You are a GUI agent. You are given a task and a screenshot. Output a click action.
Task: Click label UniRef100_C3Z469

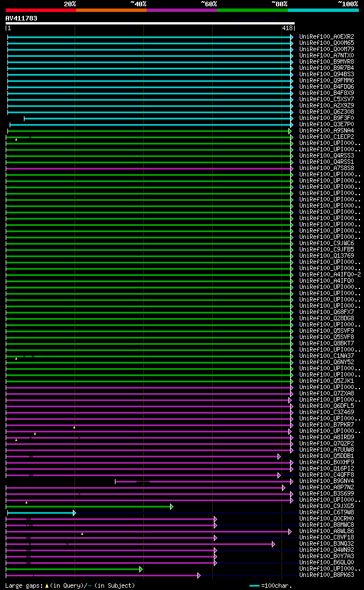[x=326, y=412]
